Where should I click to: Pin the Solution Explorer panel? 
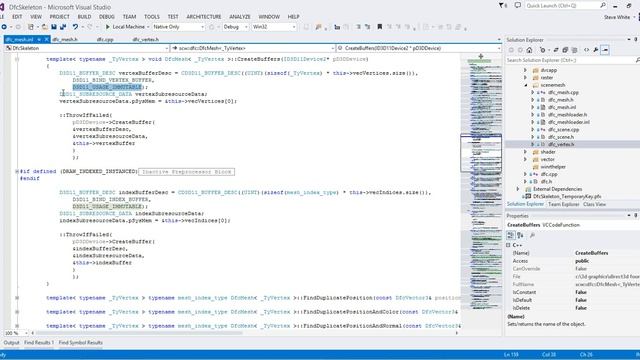[636, 40]
